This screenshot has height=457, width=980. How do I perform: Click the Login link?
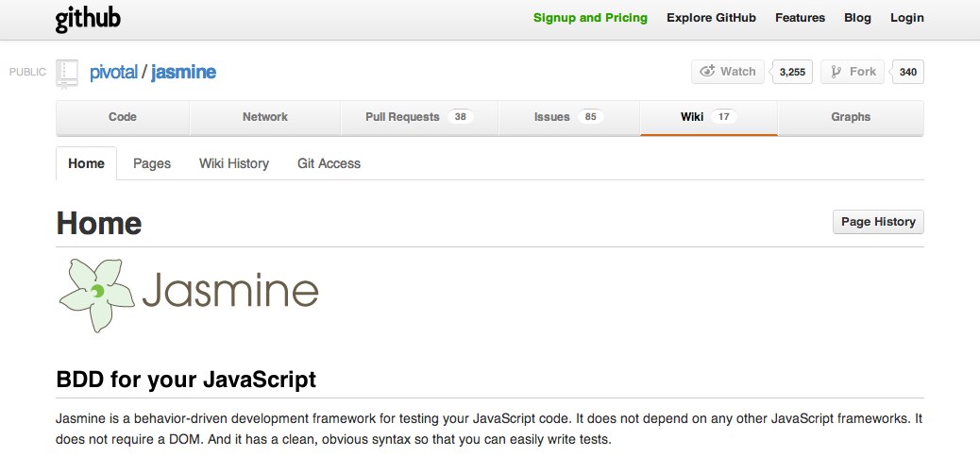click(x=907, y=18)
